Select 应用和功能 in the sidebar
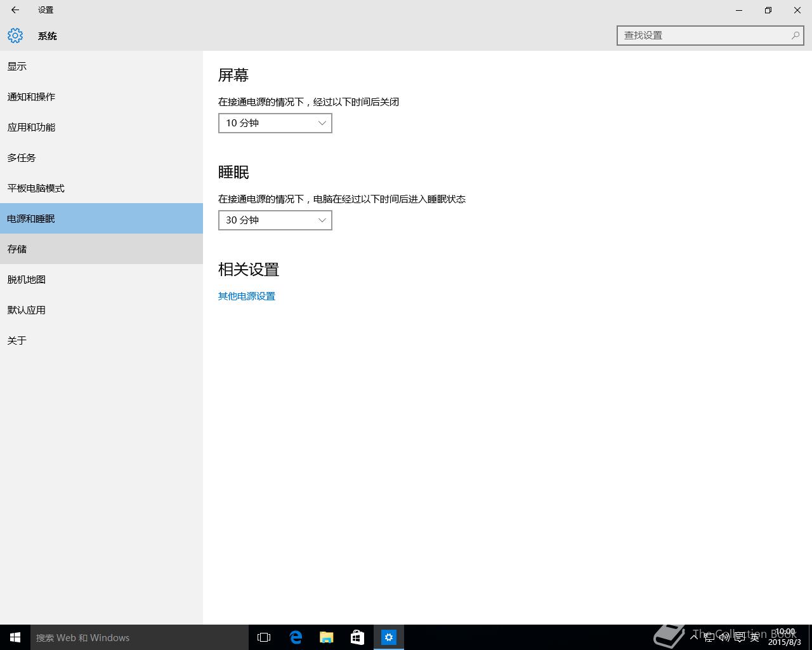 101,127
